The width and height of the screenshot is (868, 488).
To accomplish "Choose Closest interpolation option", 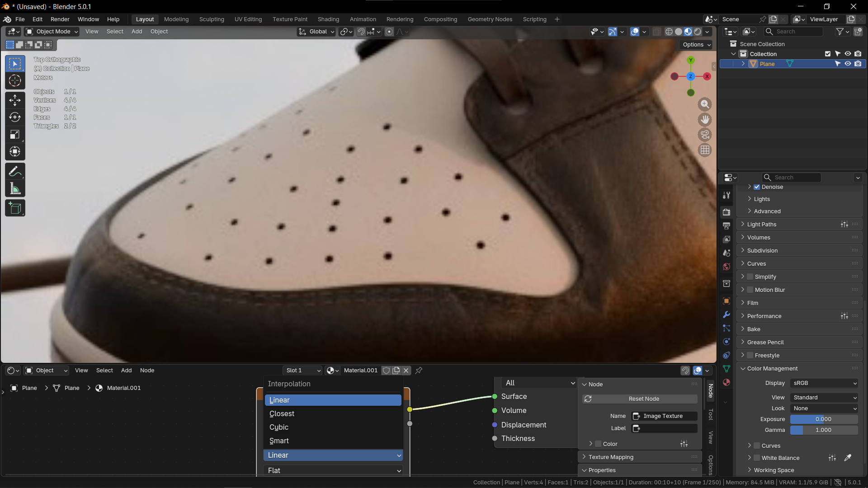I will click(x=333, y=414).
